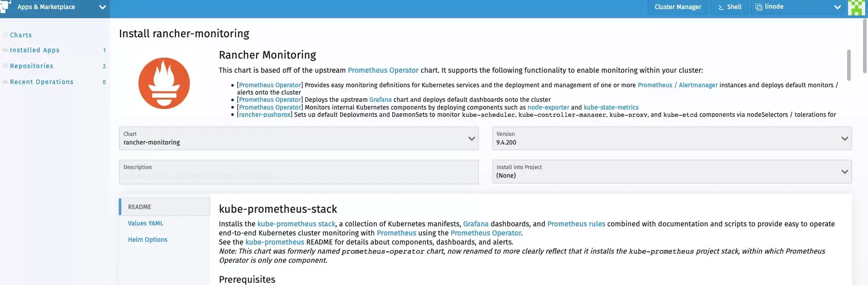Image resolution: width=868 pixels, height=285 pixels.
Task: Open the Install into Project dropdown
Action: (672, 171)
